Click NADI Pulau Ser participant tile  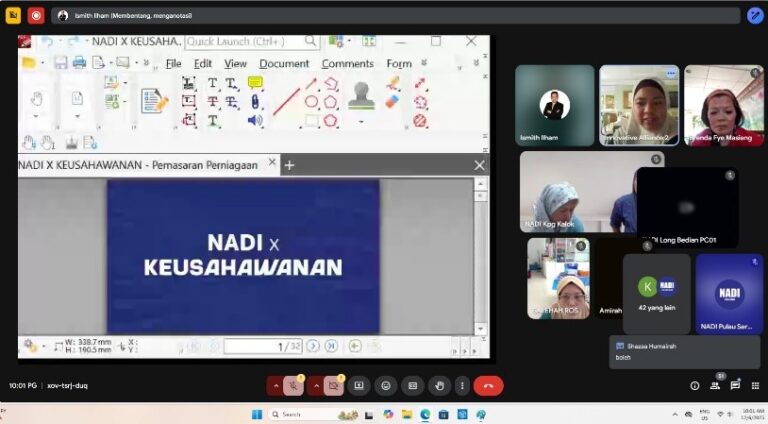(x=729, y=294)
